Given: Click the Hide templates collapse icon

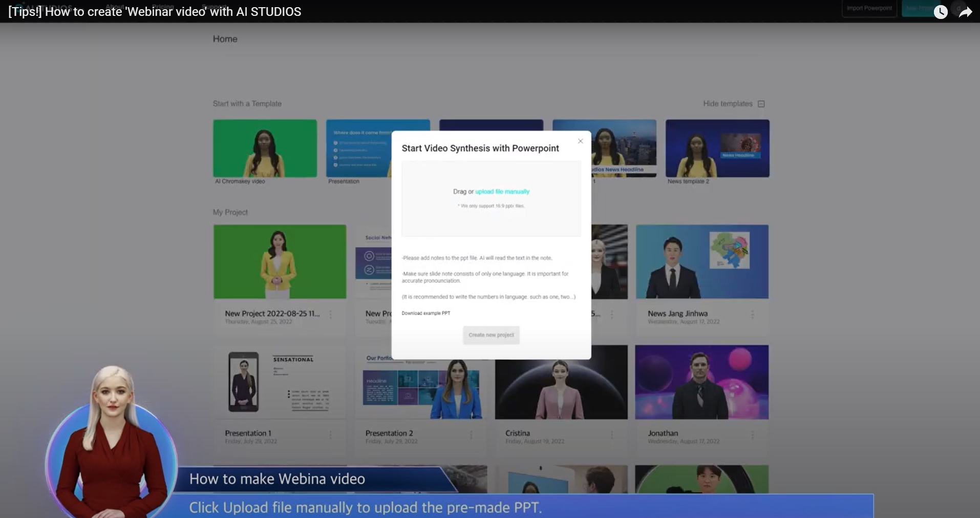Looking at the screenshot, I should (x=761, y=104).
